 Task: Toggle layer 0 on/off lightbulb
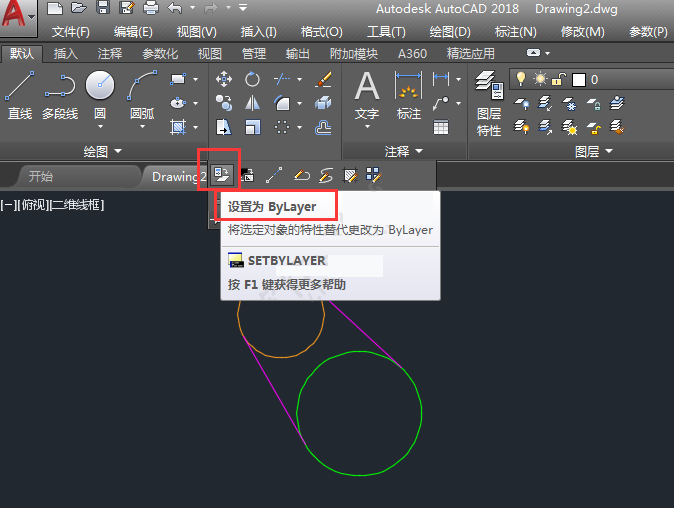point(521,79)
